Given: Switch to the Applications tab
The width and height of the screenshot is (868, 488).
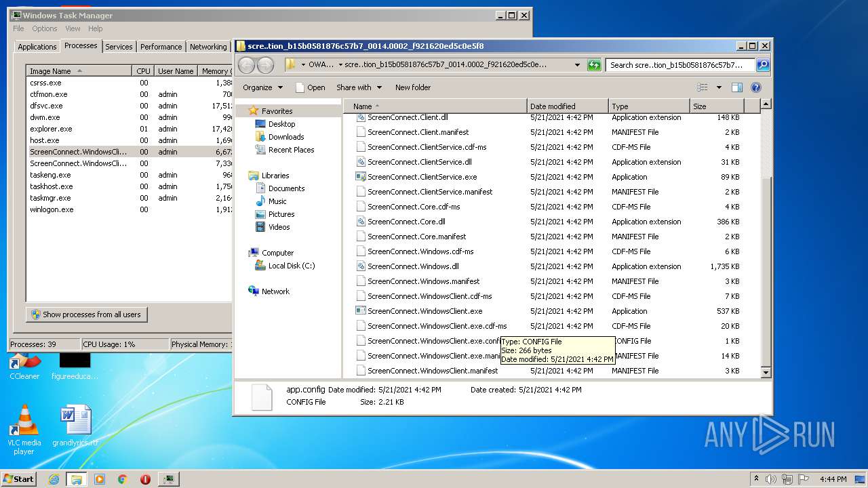Looking at the screenshot, I should [x=37, y=47].
